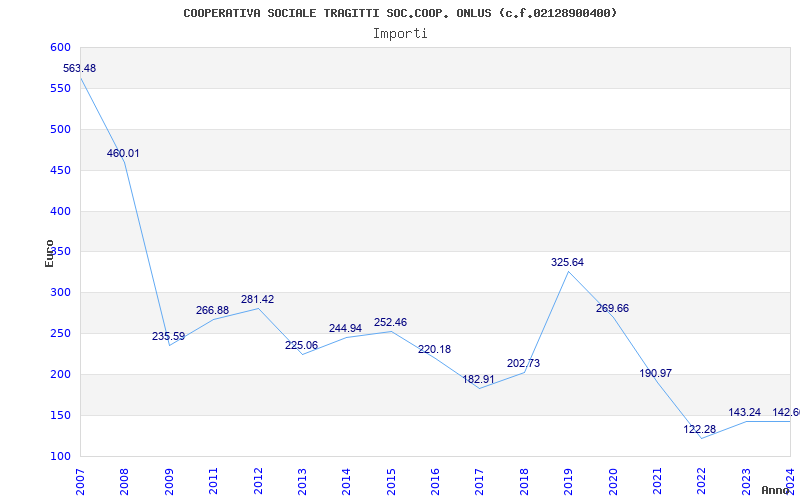Click the Anno x-axis label
800x500 pixels.
coord(776,490)
